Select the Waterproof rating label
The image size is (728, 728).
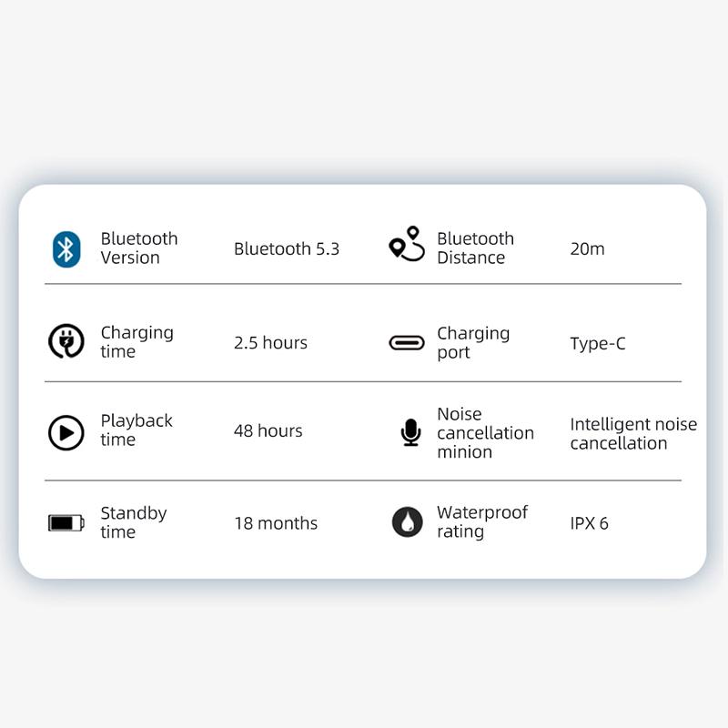pyautogui.click(x=482, y=522)
